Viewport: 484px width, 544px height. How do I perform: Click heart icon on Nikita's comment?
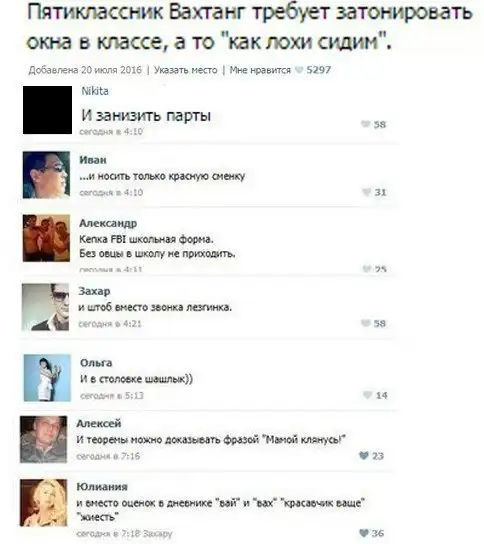(365, 124)
